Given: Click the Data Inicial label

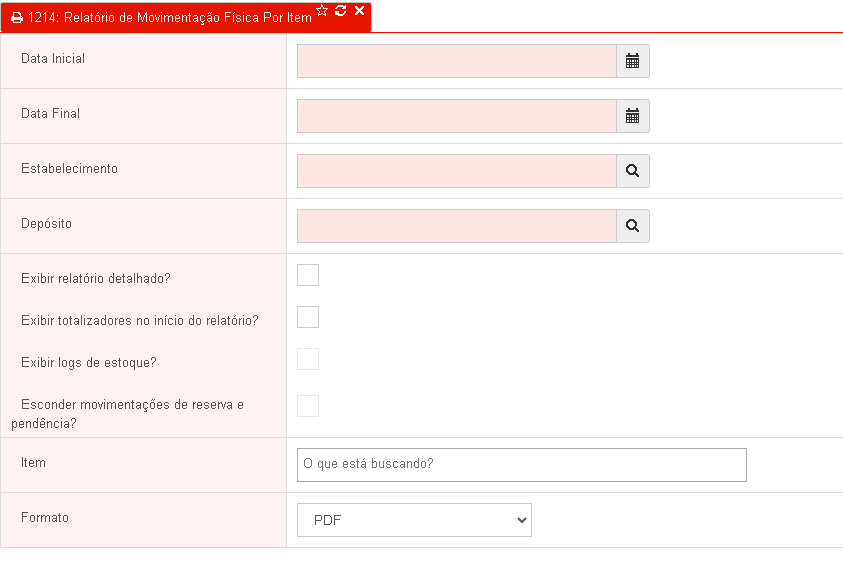Looking at the screenshot, I should (53, 59).
